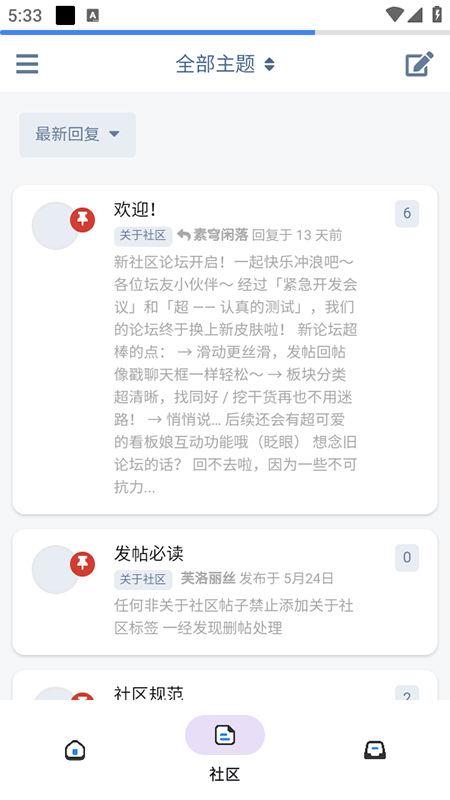The image size is (450, 800).
Task: Click the red pin badge on 发帖必读 post
Action: tap(83, 564)
